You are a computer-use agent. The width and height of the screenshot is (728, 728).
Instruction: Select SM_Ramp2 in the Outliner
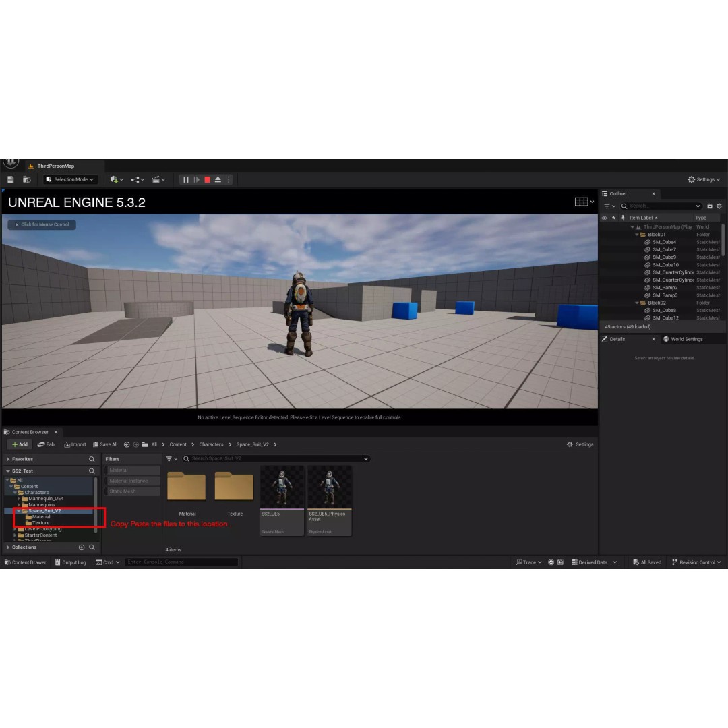pos(665,287)
